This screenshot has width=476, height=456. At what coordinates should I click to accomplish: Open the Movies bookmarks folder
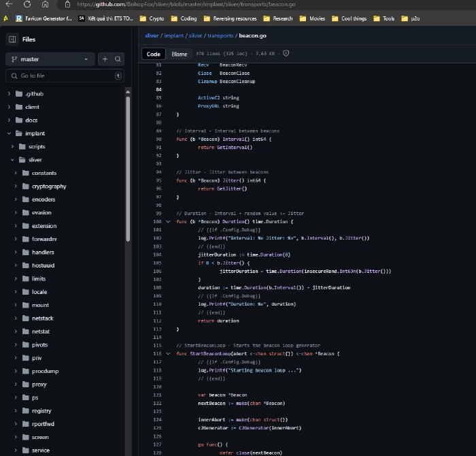point(312,18)
